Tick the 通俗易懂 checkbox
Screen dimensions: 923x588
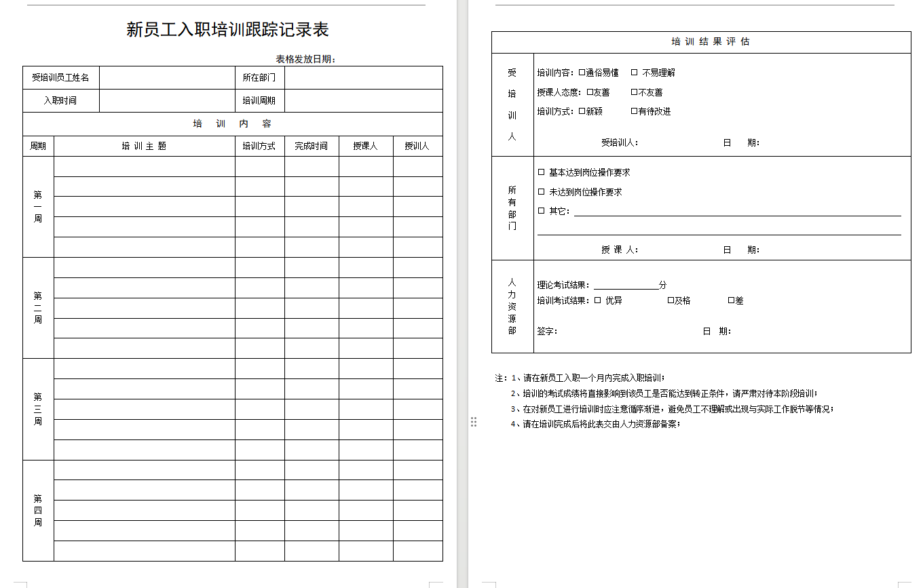[582, 73]
